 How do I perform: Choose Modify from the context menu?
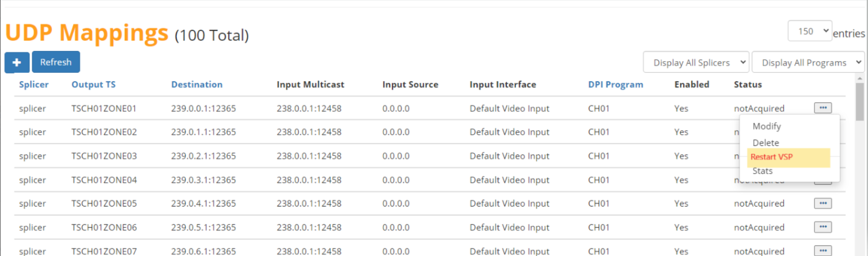coord(767,126)
